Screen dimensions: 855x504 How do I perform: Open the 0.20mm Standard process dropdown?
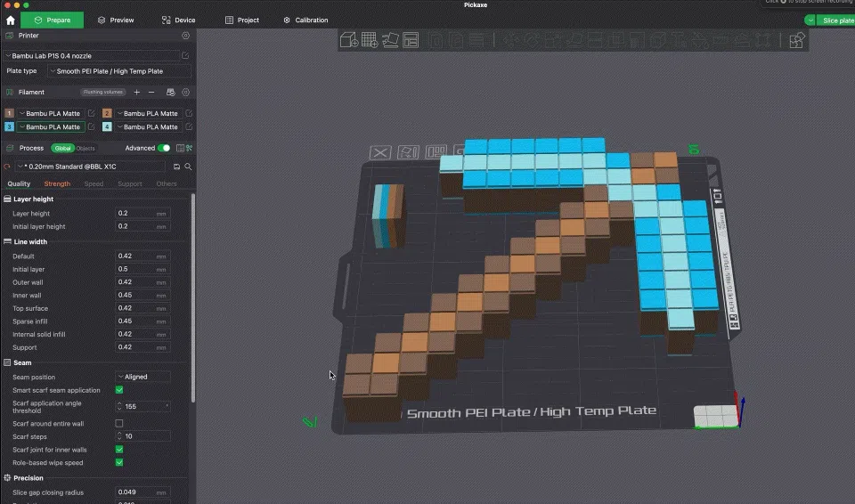[91, 167]
